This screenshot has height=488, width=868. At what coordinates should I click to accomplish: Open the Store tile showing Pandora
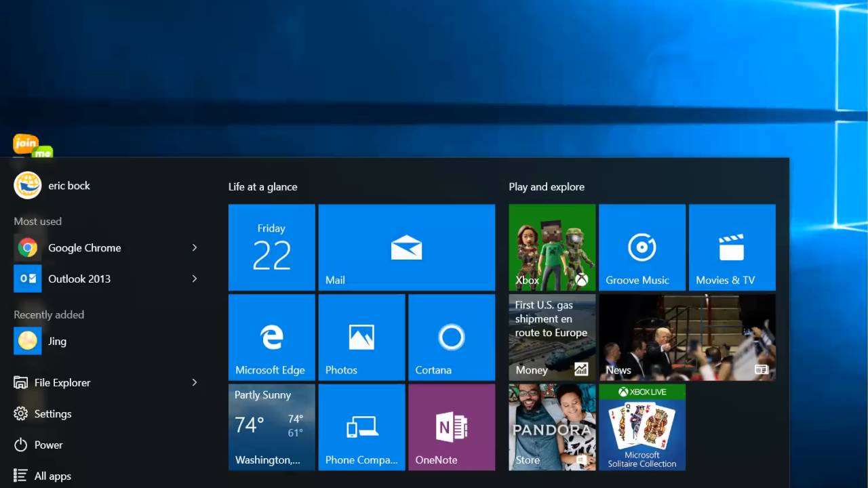click(x=552, y=427)
